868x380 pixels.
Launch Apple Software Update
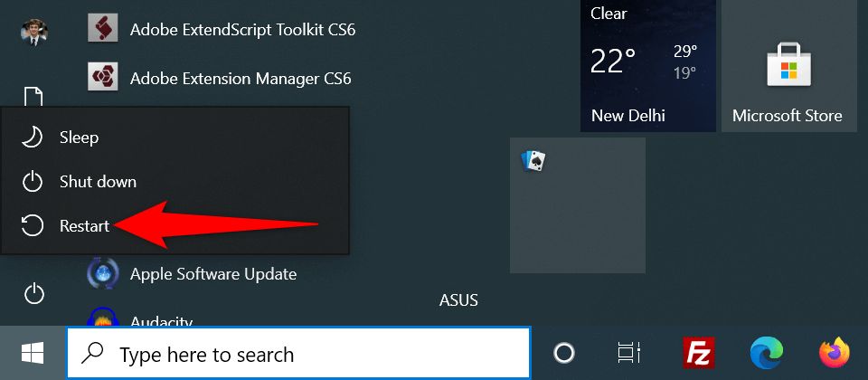point(212,273)
